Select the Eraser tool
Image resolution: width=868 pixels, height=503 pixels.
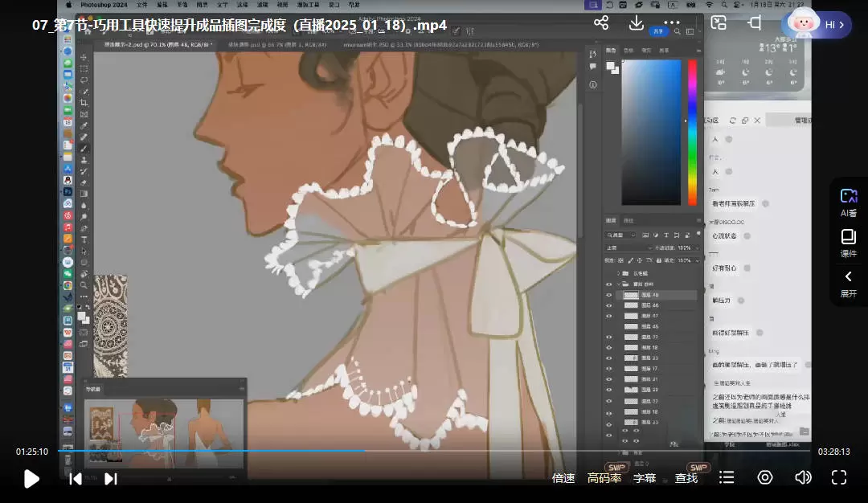point(84,182)
